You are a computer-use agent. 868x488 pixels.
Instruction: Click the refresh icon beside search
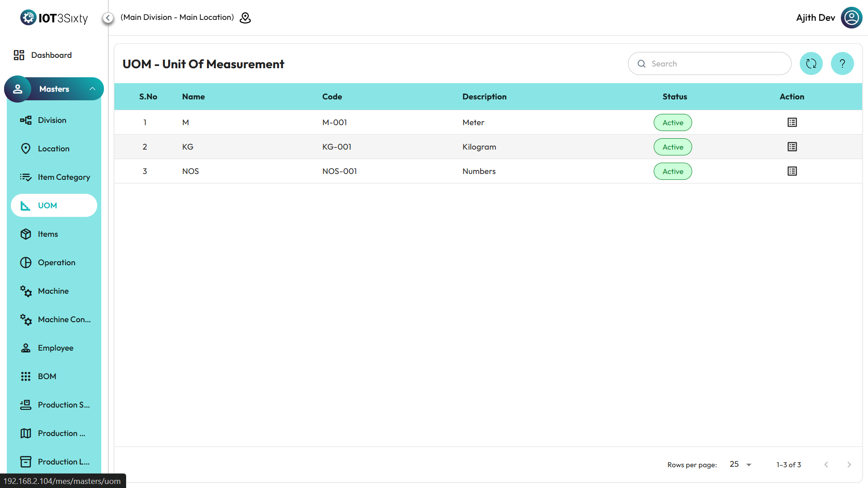click(x=811, y=64)
